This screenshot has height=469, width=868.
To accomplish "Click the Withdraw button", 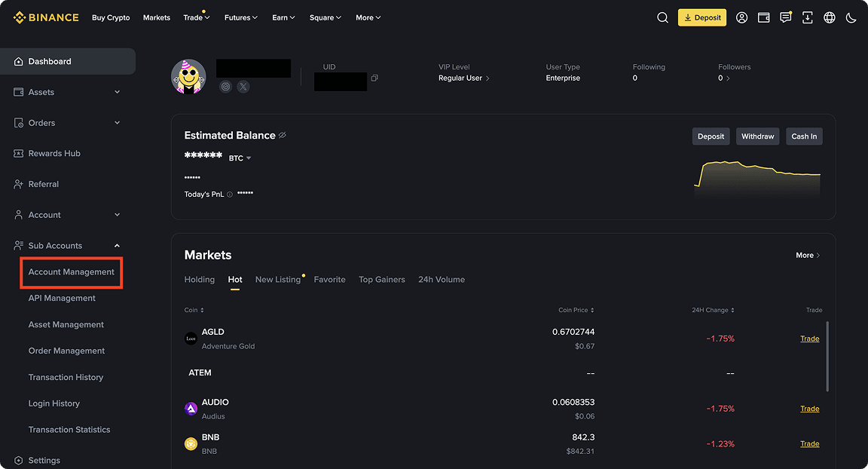I will (757, 136).
